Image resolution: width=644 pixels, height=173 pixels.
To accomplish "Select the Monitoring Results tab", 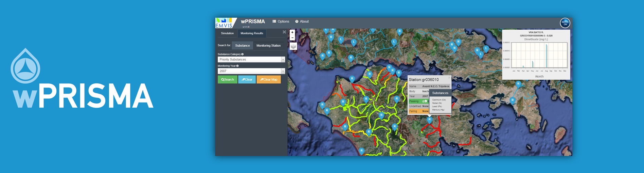I will click(252, 33).
